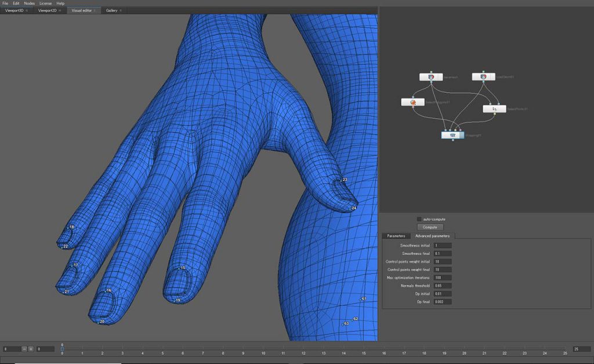Viewport: 594px width, 364px height.
Task: Click the timeline minus button
Action: [24, 349]
